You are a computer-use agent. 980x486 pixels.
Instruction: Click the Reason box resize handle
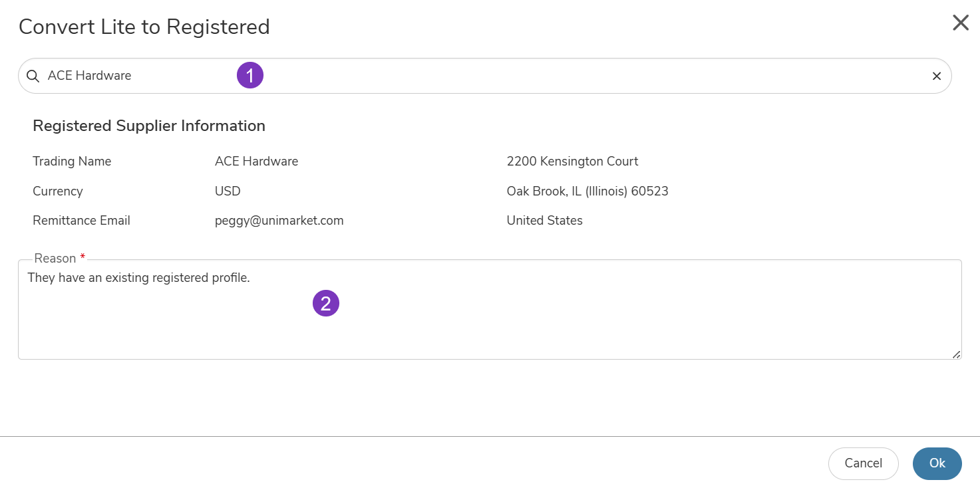[956, 354]
